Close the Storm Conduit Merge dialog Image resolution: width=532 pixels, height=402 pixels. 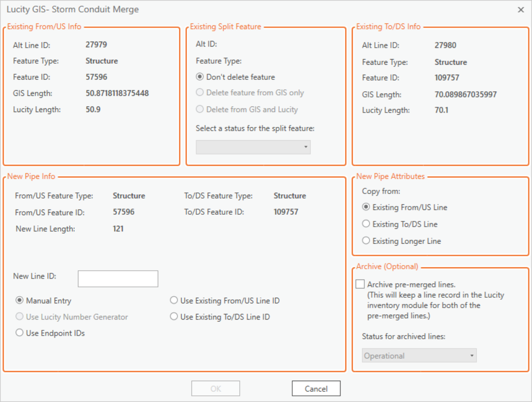pyautogui.click(x=521, y=10)
